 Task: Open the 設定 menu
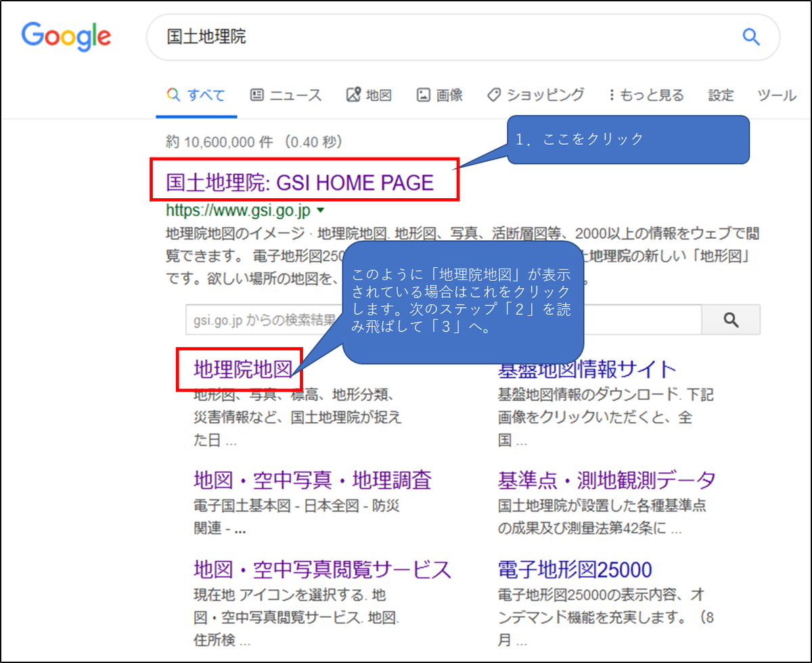coord(721,95)
